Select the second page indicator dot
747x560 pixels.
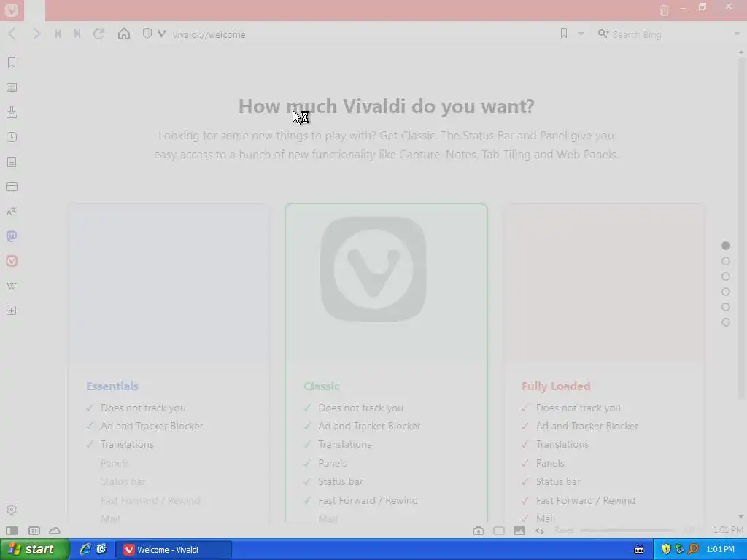pyautogui.click(x=726, y=261)
